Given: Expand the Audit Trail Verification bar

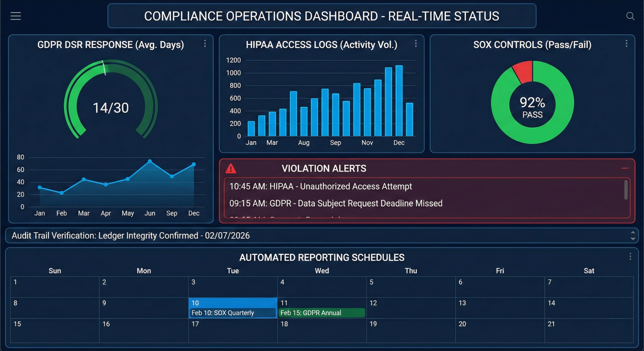Looking at the screenshot, I should [320, 236].
